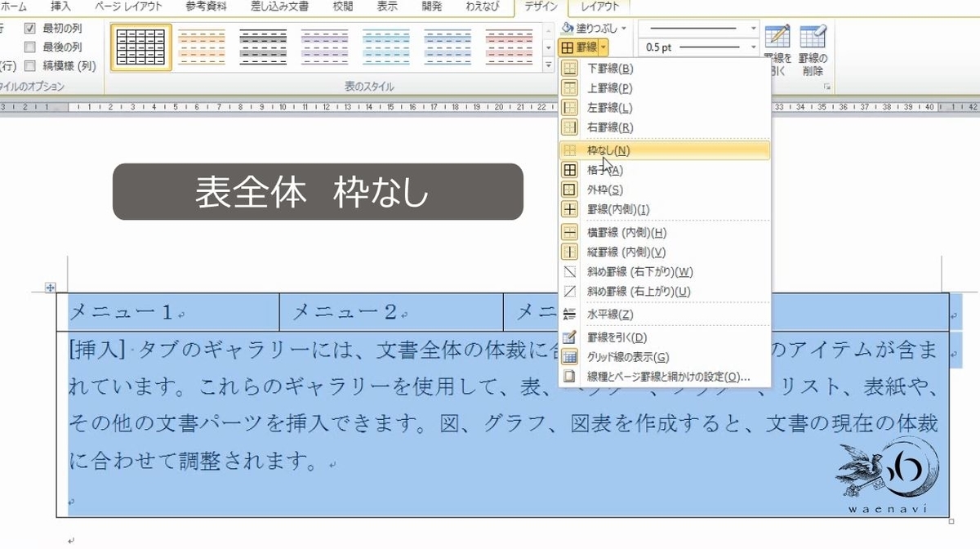Click the 罫線の削除 eraser icon in ribbon

(x=812, y=38)
